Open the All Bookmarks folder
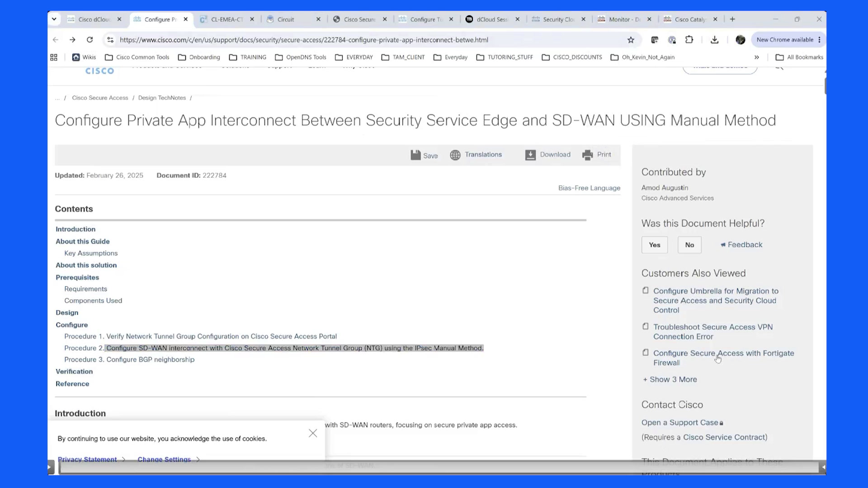The image size is (868, 488). (799, 57)
